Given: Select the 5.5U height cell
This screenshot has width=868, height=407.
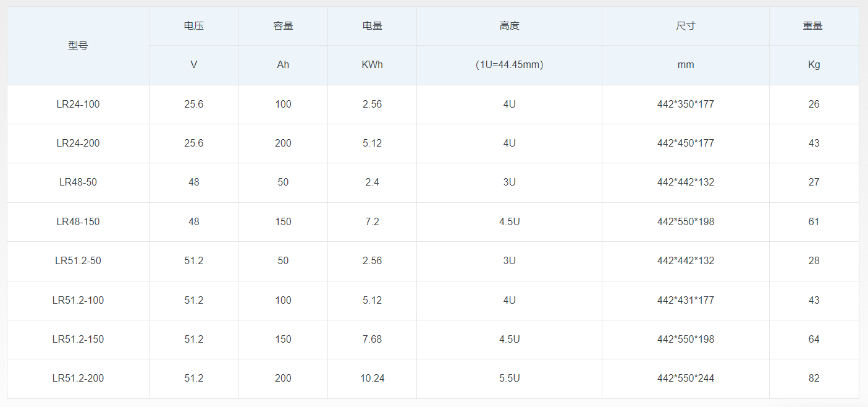Looking at the screenshot, I should tap(509, 379).
